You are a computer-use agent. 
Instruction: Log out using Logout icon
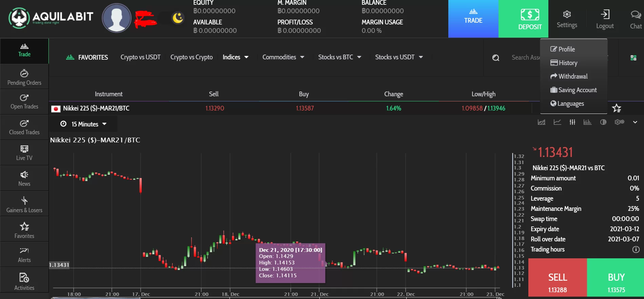pos(605,19)
